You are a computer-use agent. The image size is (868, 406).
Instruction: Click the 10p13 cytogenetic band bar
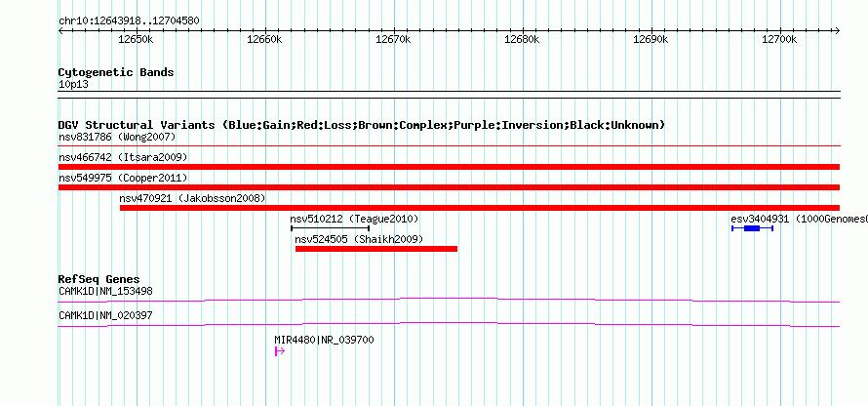(x=449, y=95)
